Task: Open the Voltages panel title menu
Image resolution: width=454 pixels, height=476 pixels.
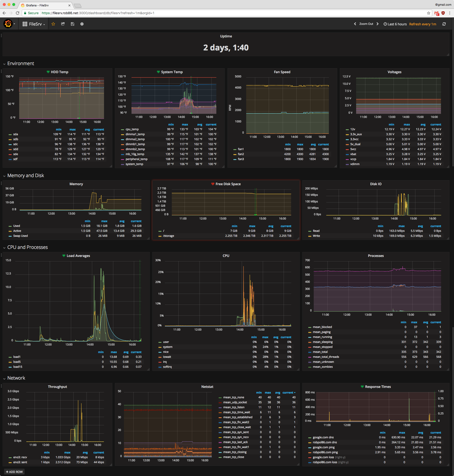Action: [394, 72]
